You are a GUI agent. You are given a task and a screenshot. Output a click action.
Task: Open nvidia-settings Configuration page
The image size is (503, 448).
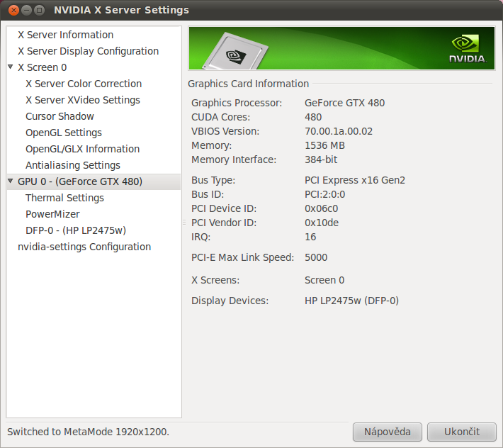[84, 247]
